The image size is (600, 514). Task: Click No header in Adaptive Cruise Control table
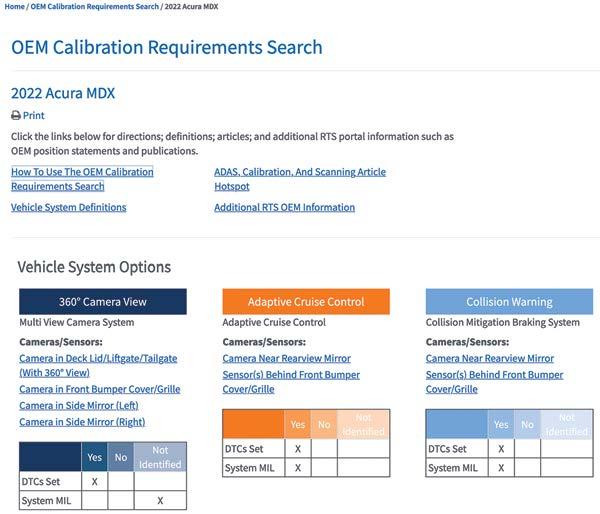(324, 424)
